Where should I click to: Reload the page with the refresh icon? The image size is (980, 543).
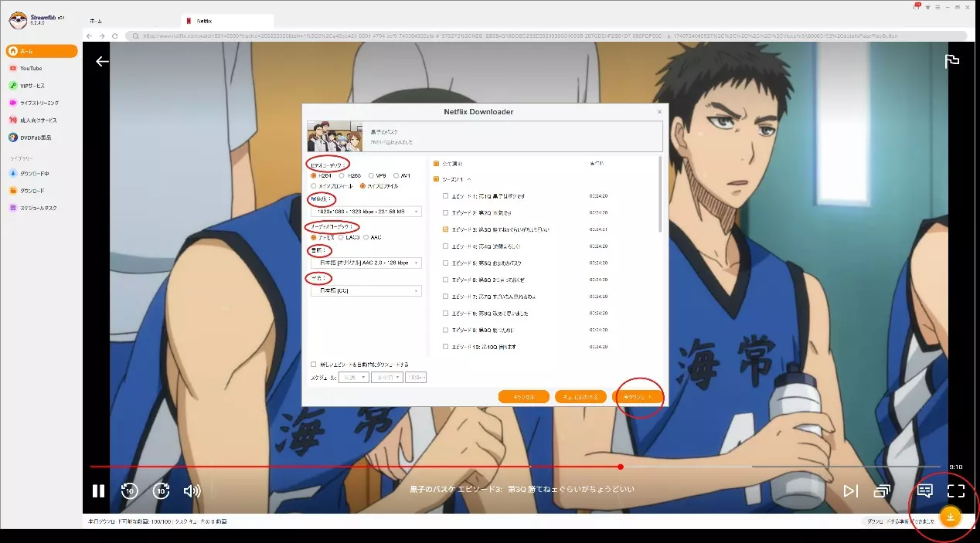click(115, 36)
